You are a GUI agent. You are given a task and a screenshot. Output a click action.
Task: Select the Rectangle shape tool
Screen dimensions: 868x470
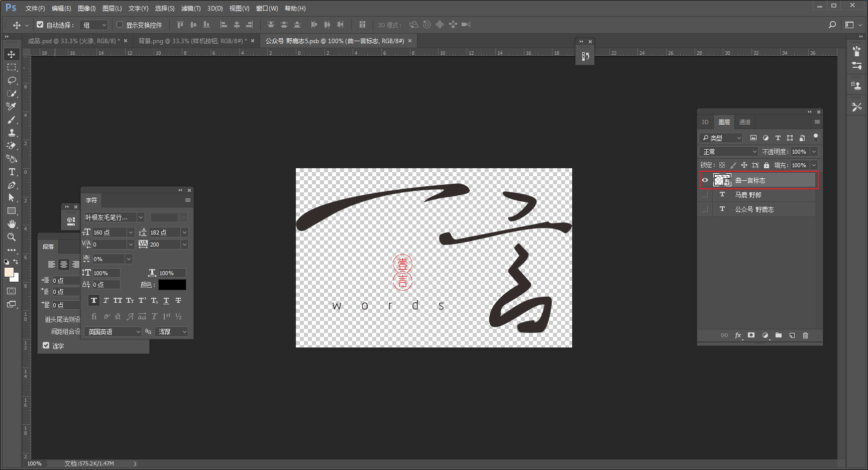point(11,211)
